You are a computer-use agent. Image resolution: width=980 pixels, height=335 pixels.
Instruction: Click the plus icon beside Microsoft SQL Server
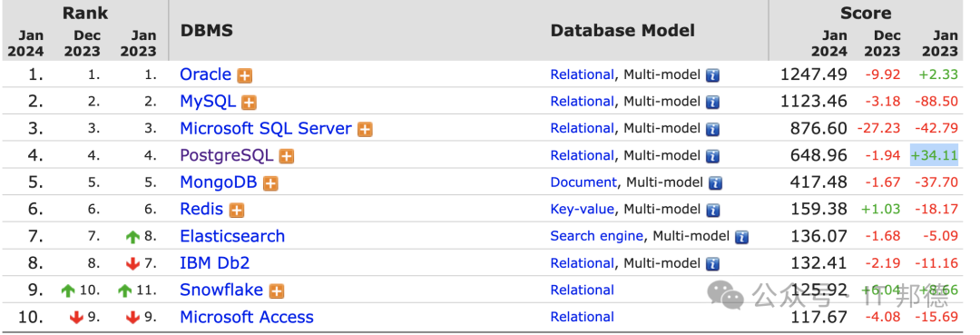365,130
